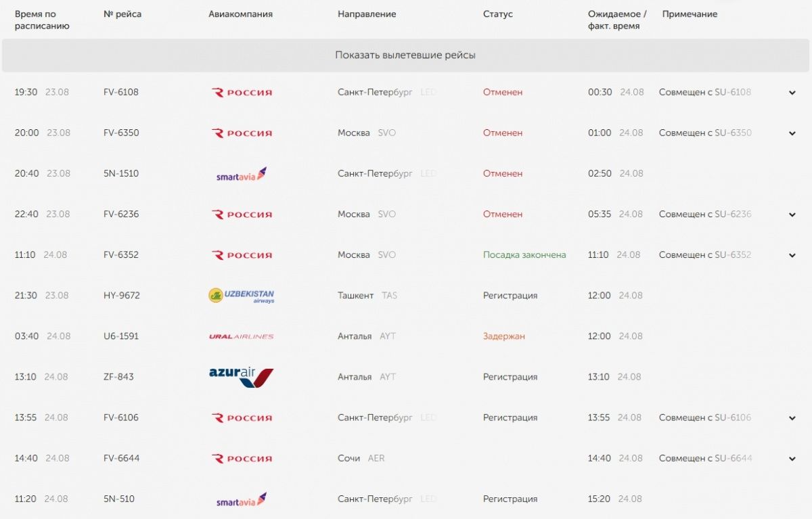Expand details for flight FV-6108
The height and width of the screenshot is (519, 812).
pyautogui.click(x=792, y=93)
